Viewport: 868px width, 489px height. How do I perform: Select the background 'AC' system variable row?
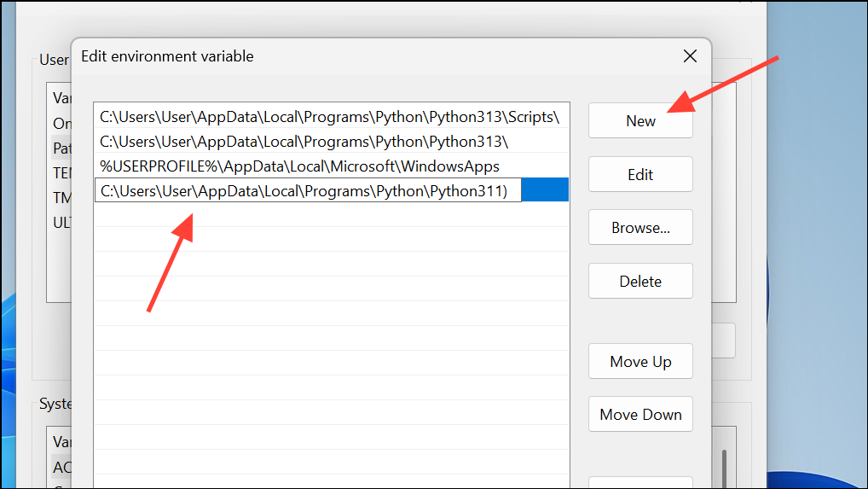click(x=61, y=467)
